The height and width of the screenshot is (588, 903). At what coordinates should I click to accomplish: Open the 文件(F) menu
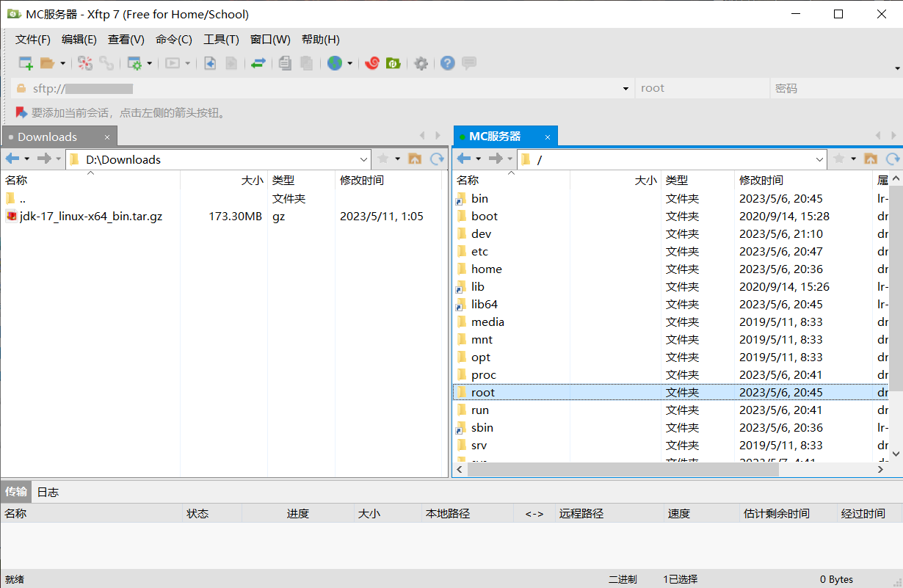pyautogui.click(x=33, y=40)
